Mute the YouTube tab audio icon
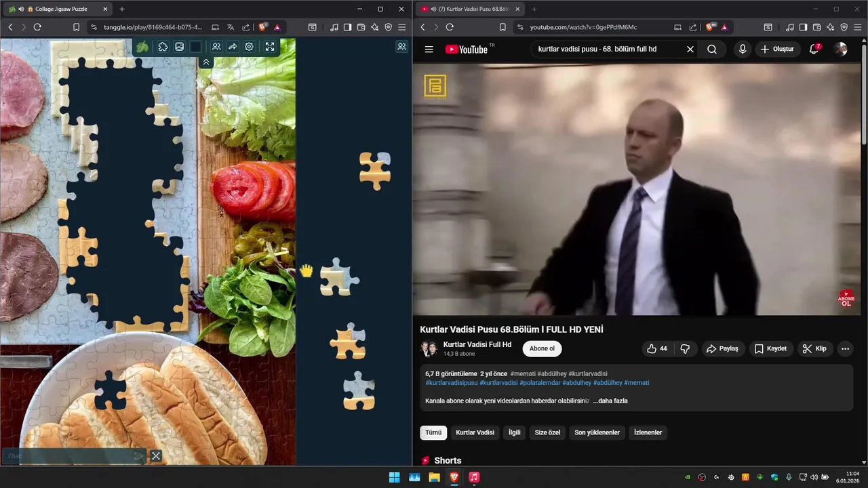This screenshot has height=488, width=868. click(433, 9)
